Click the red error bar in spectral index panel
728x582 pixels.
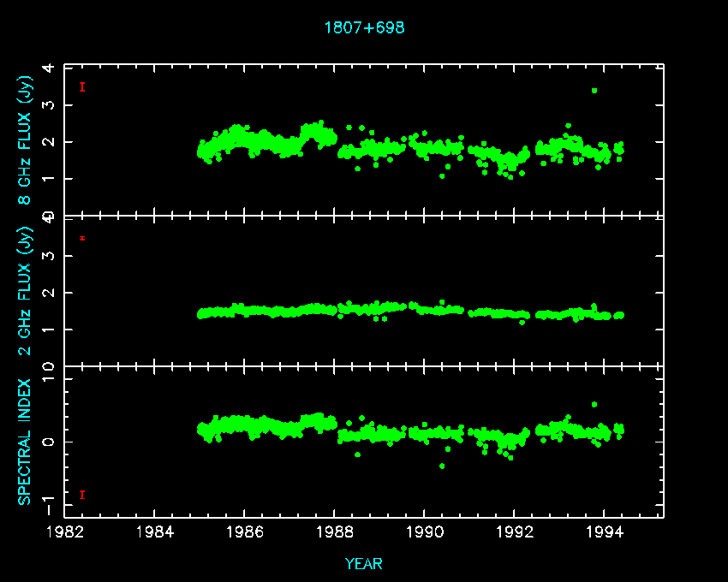point(82,495)
